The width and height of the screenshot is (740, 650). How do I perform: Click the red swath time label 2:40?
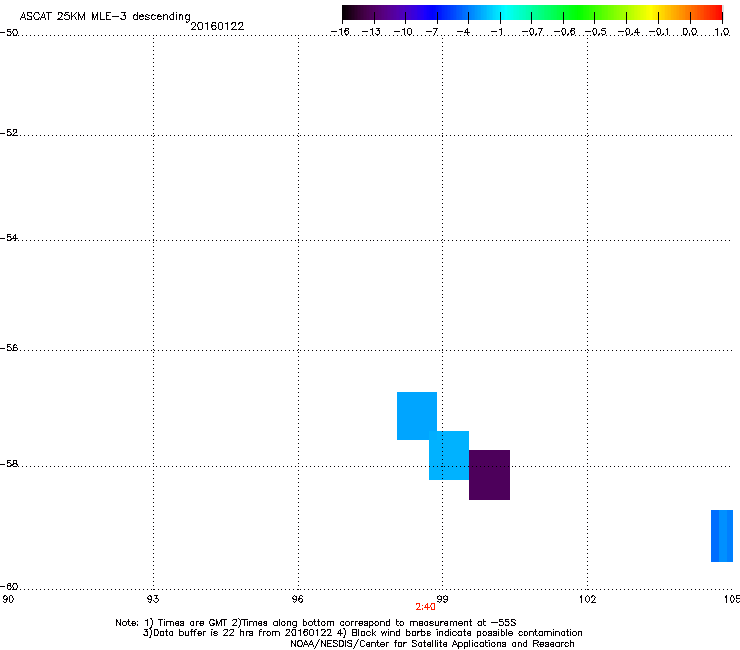point(425,607)
